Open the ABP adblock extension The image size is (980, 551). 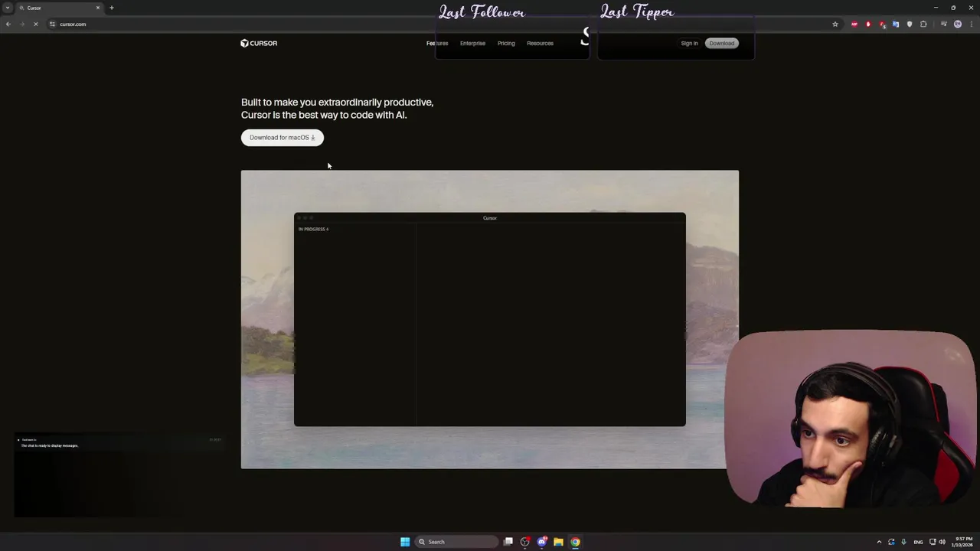coord(854,24)
